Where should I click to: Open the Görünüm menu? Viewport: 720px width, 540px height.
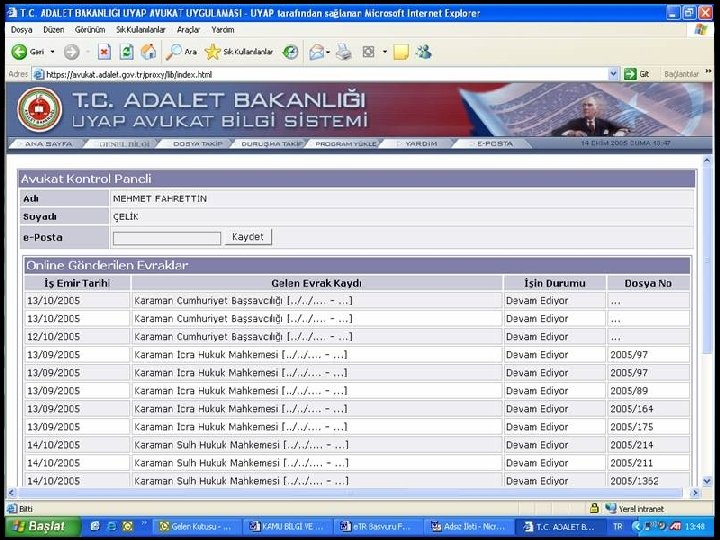(90, 30)
